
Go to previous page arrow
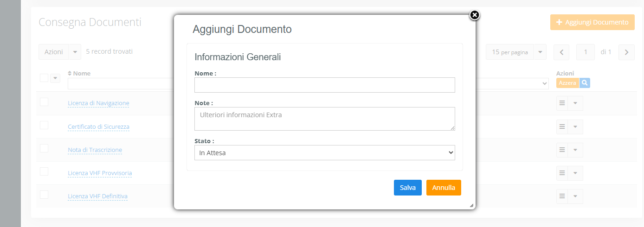(561, 52)
